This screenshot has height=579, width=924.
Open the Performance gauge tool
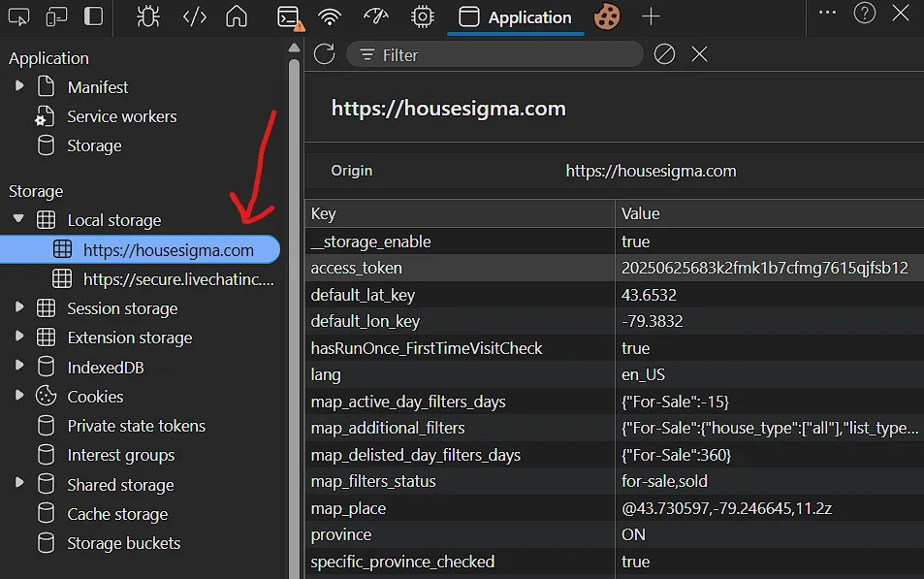[x=375, y=16]
